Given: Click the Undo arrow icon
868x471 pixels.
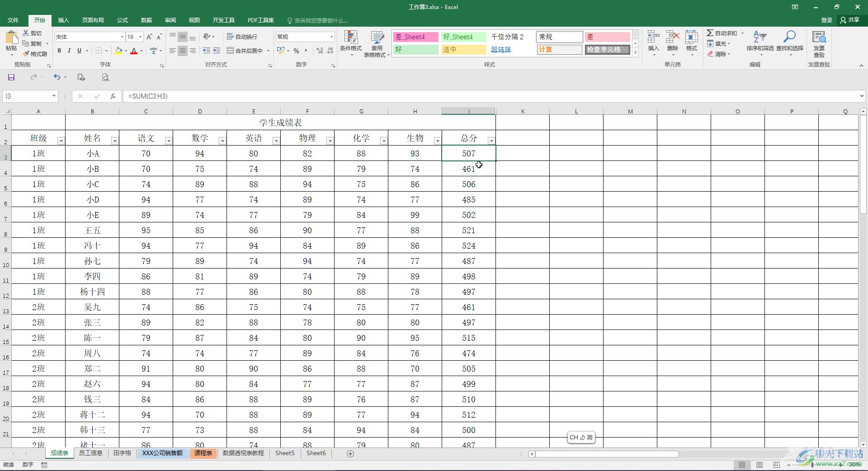Looking at the screenshot, I should 57,77.
